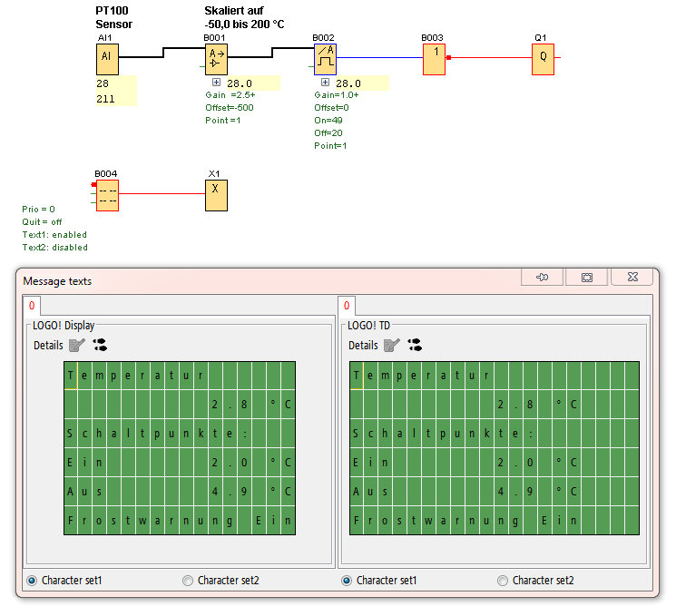
Task: Select the X1 open connector block
Action: coord(216,194)
